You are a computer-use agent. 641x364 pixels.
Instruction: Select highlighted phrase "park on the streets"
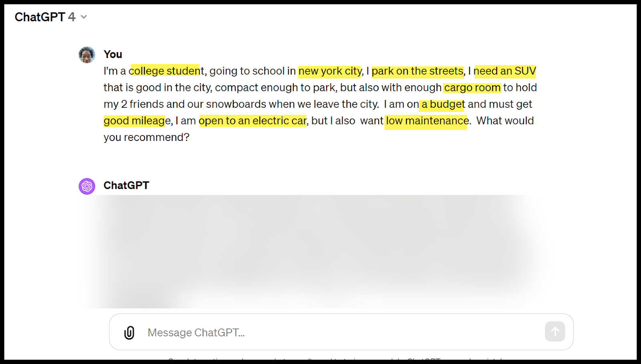tap(417, 71)
